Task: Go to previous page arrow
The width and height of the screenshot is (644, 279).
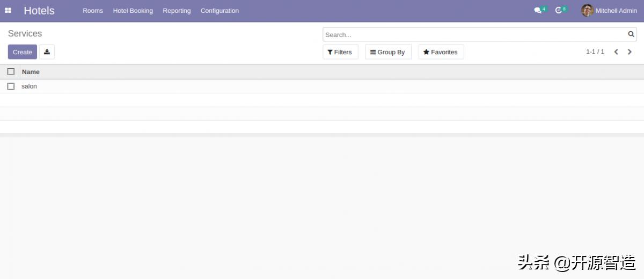Action: (616, 52)
